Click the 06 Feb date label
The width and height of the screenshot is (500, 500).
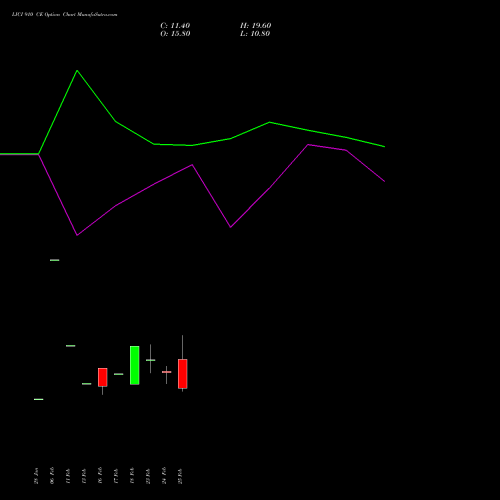point(52,476)
